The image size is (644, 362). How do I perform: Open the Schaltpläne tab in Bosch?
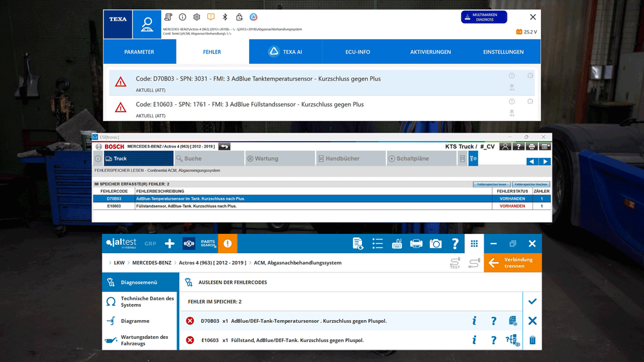coord(421,158)
